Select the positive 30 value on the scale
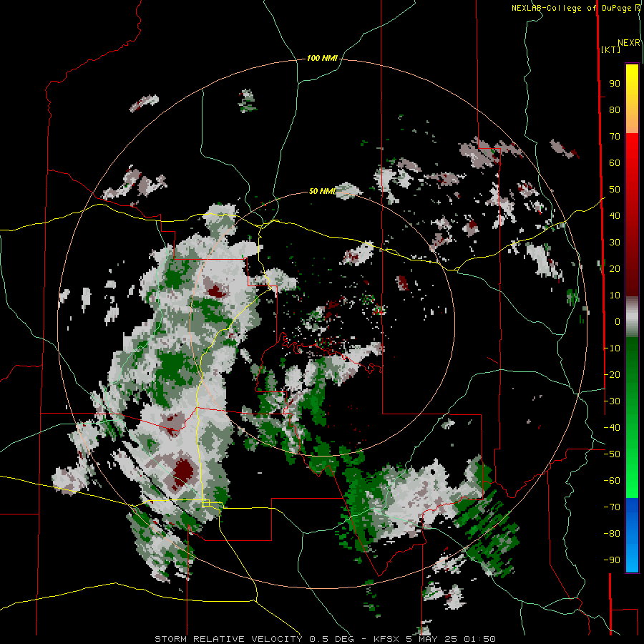 click(x=615, y=243)
